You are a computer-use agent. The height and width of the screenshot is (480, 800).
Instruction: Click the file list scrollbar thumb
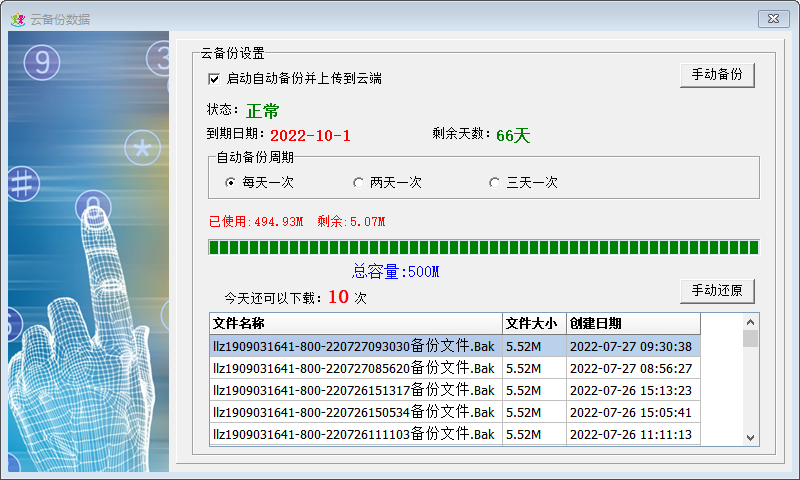pos(750,339)
